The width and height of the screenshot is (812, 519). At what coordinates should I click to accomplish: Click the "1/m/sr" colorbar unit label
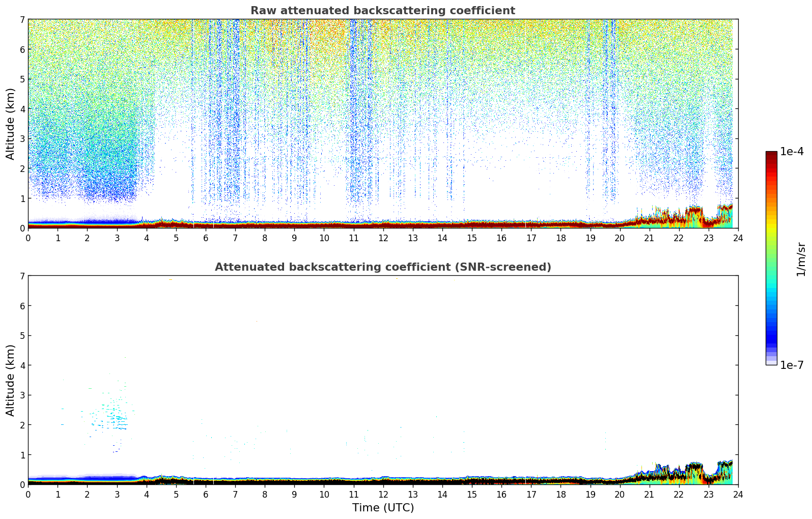click(x=801, y=259)
